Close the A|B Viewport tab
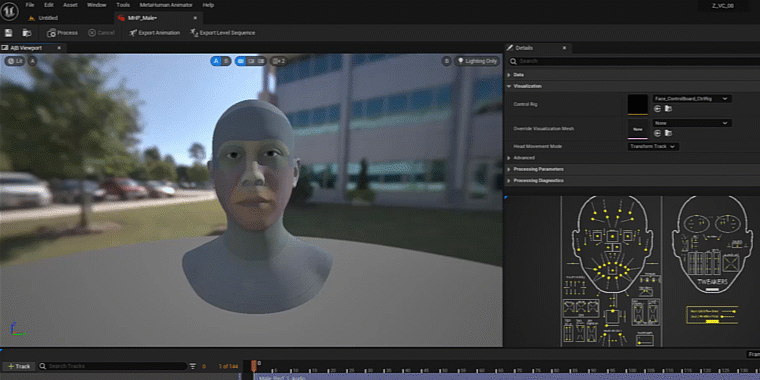This screenshot has width=760, height=380. pyautogui.click(x=59, y=48)
